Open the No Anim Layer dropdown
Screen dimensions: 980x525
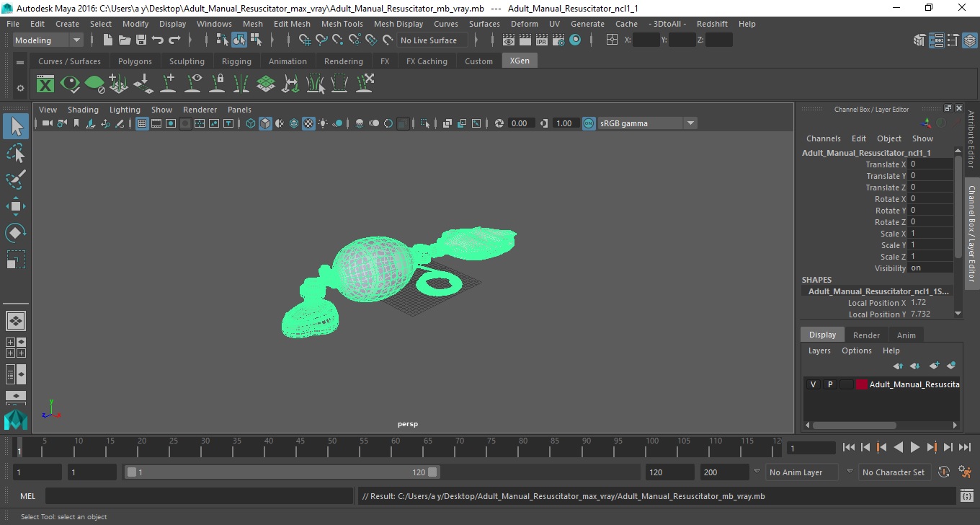(x=801, y=472)
